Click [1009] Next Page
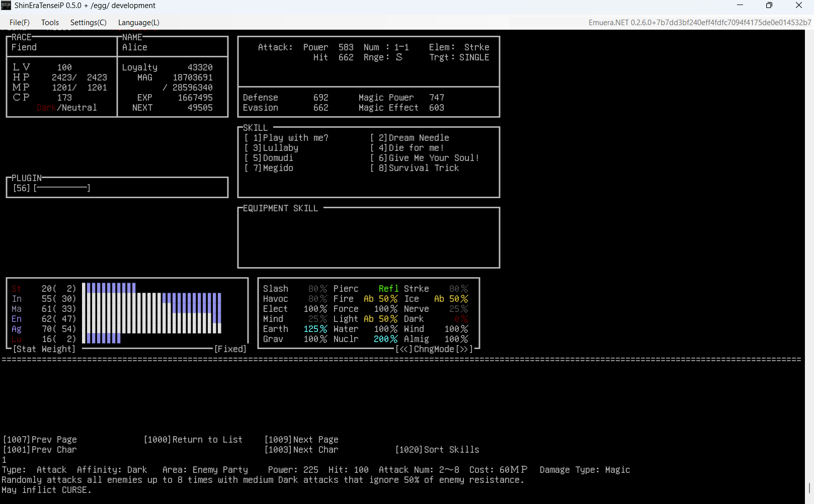The image size is (814, 504). [301, 440]
